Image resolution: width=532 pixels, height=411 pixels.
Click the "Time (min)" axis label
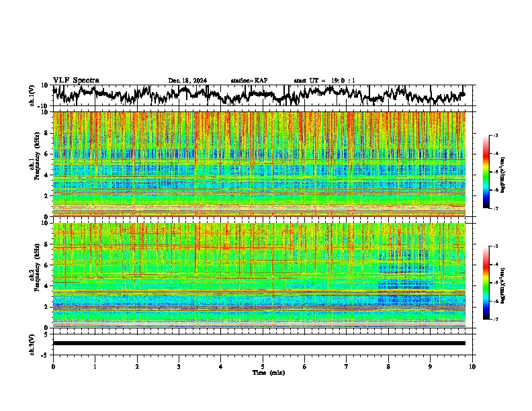click(x=269, y=373)
